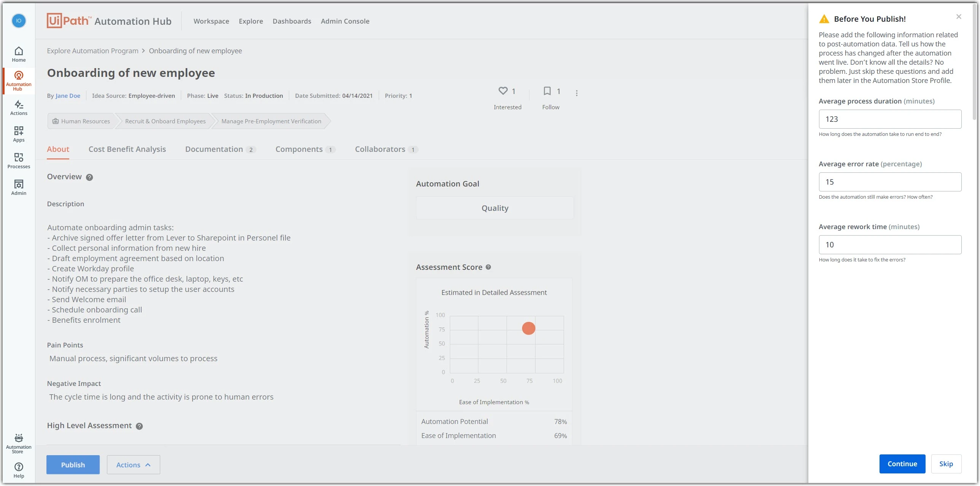This screenshot has width=980, height=486.
Task: Click the Phase: Live text
Action: (202, 96)
